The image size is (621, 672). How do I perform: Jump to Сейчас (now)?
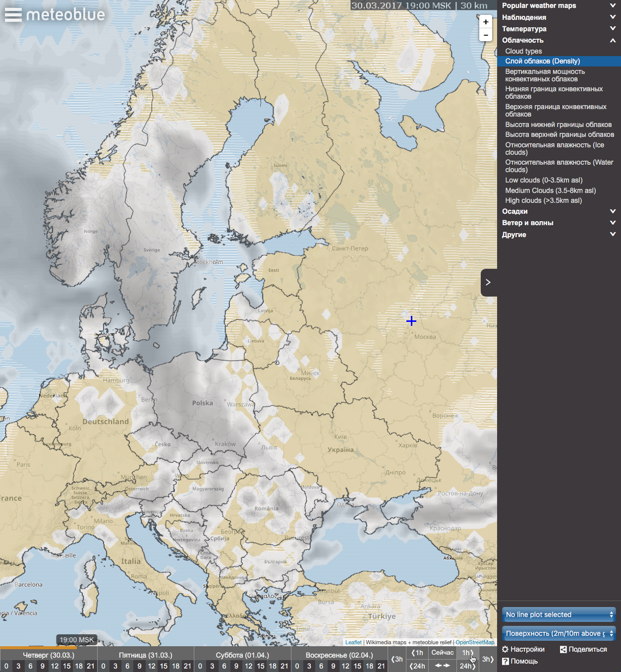[443, 653]
